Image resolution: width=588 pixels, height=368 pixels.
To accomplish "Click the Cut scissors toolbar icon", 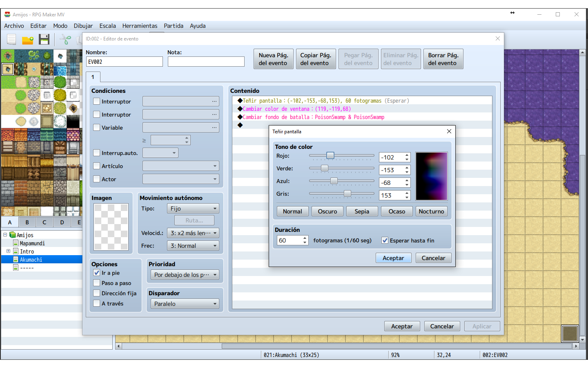I will [x=65, y=39].
